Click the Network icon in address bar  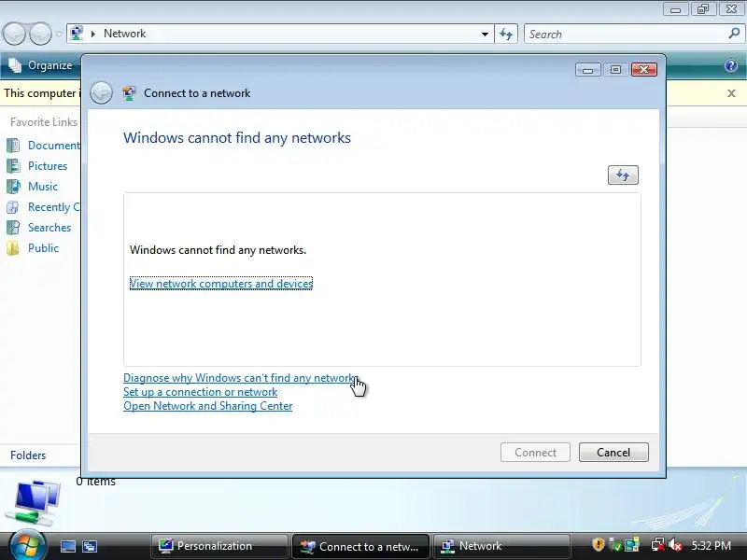point(77,34)
